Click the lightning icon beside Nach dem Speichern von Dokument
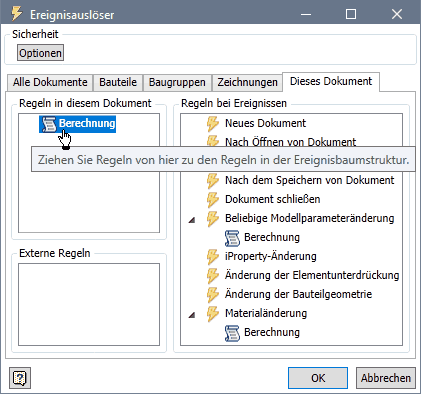Image resolution: width=421 pixels, height=394 pixels. pos(213,181)
